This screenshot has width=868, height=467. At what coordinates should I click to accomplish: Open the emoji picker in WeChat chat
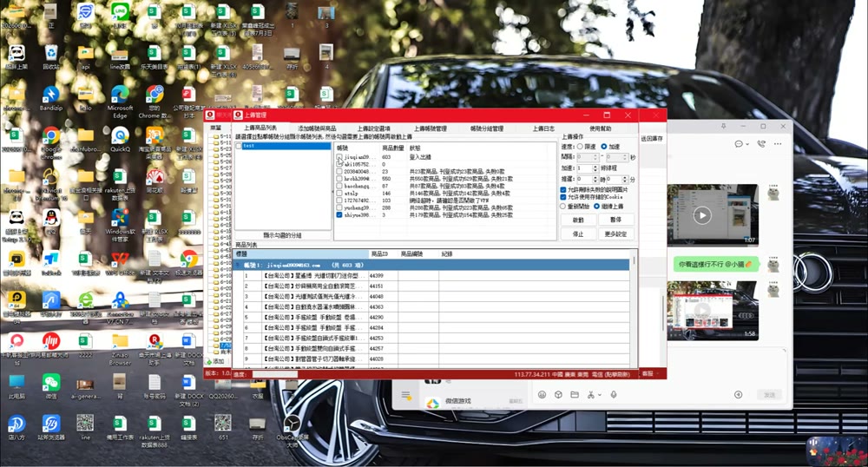[x=542, y=394]
